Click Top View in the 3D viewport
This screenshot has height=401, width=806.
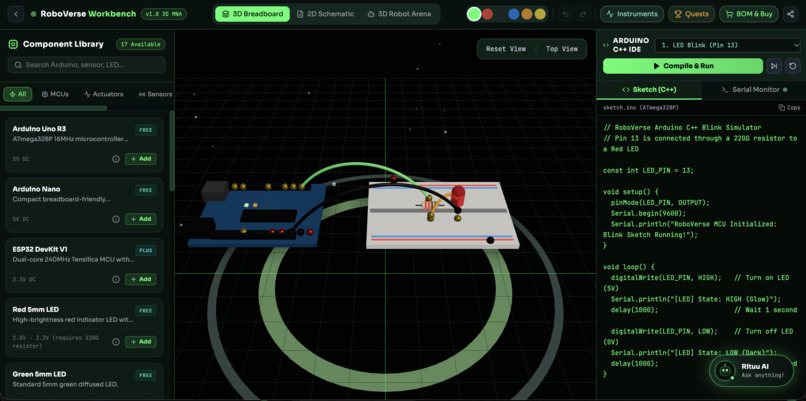pyautogui.click(x=562, y=49)
